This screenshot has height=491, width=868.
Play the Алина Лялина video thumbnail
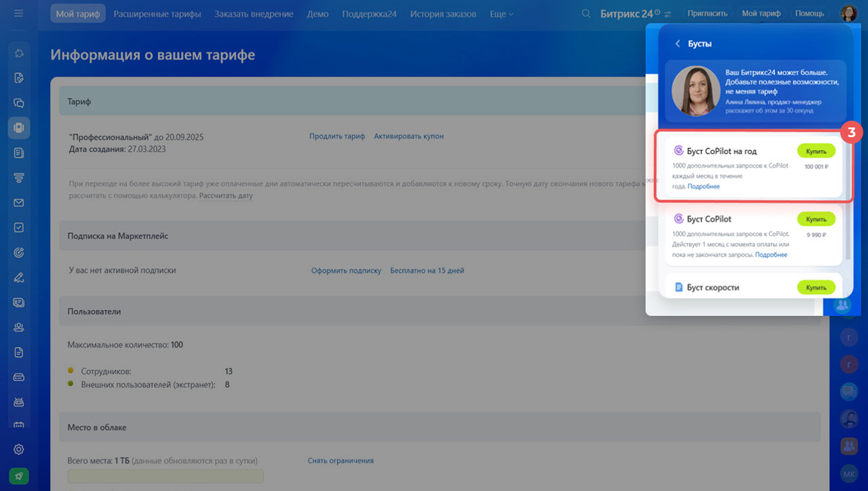695,90
